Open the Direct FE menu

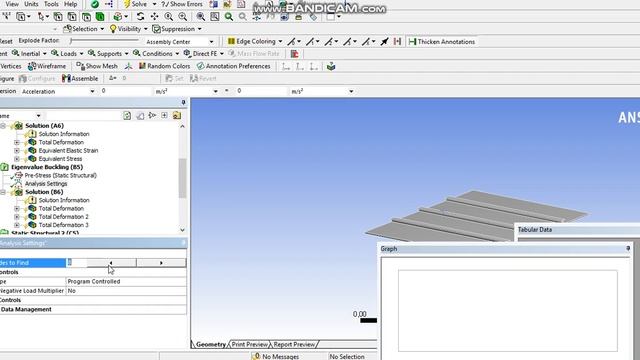[203, 53]
